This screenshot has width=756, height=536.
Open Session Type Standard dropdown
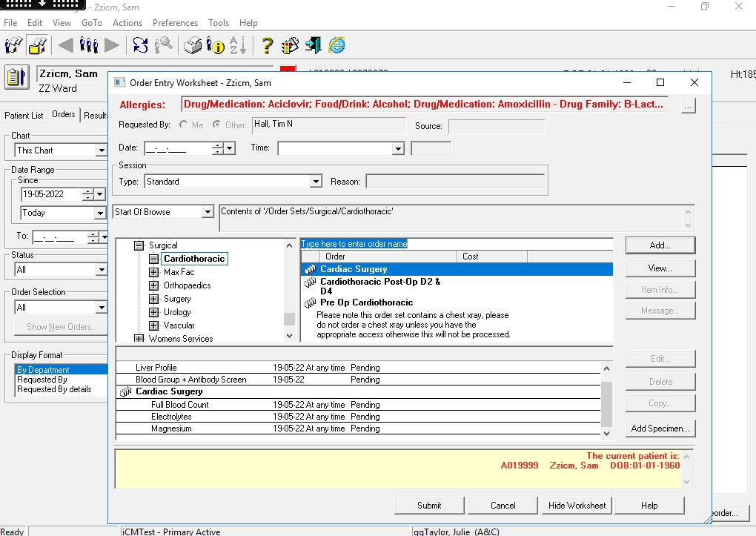coord(316,182)
